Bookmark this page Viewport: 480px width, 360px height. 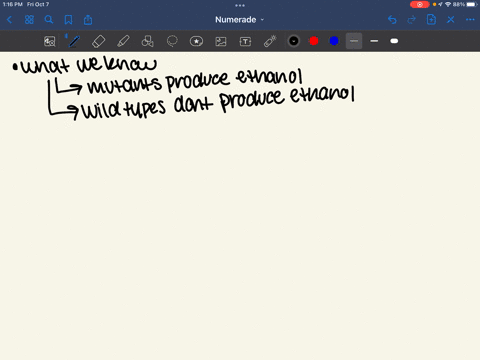click(x=68, y=20)
